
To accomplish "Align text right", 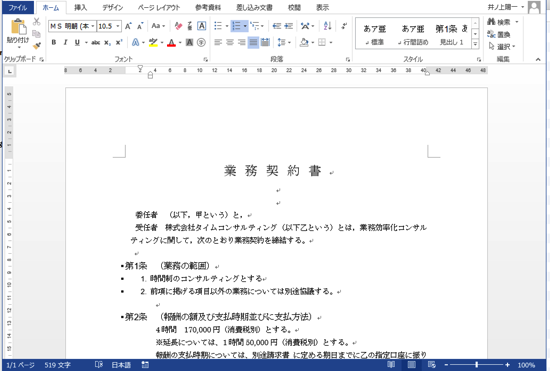I will tap(241, 42).
